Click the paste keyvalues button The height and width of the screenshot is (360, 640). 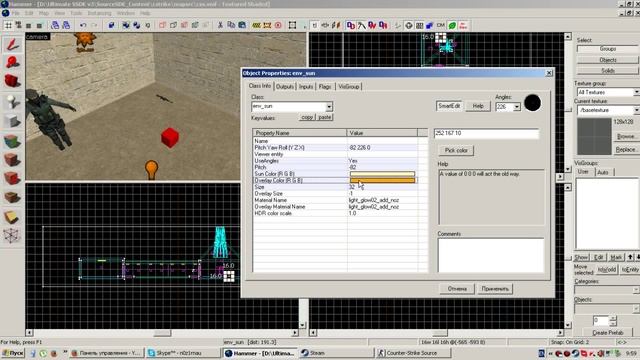[x=324, y=117]
